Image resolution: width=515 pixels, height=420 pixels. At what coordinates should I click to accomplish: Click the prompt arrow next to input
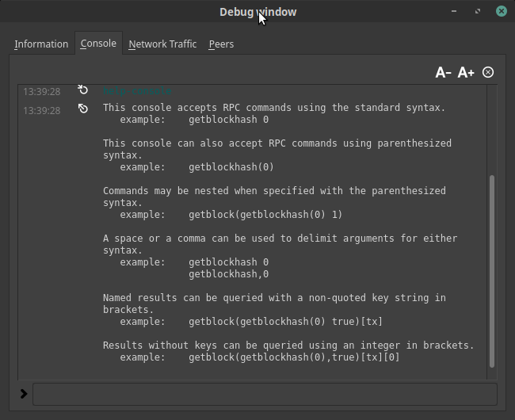tap(24, 394)
